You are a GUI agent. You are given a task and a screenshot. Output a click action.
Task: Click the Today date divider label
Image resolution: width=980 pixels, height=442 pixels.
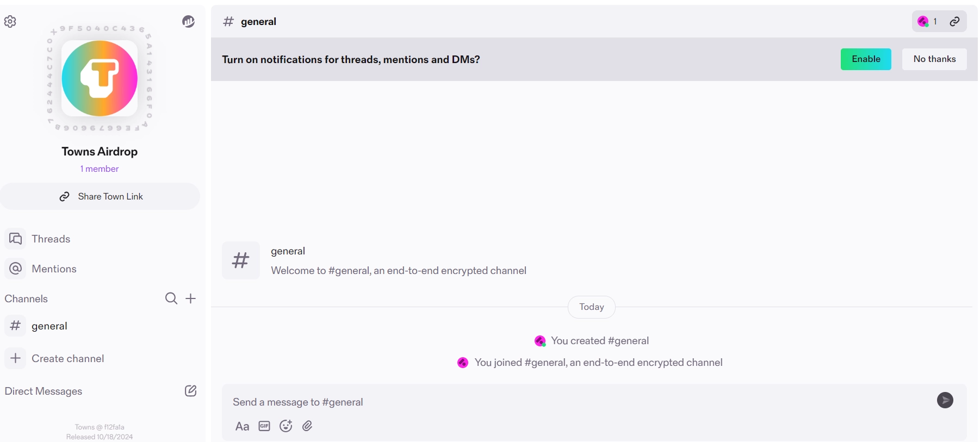pos(592,307)
